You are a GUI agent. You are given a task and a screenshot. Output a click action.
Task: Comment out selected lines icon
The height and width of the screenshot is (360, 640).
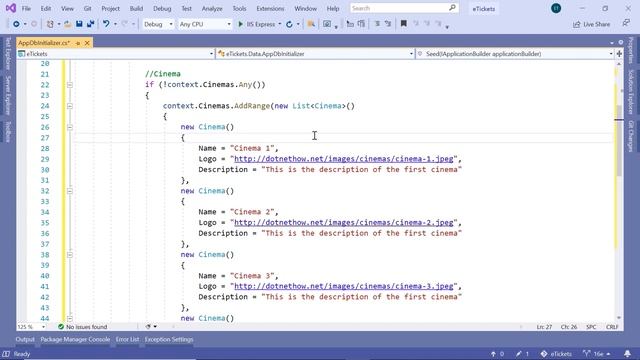377,24
